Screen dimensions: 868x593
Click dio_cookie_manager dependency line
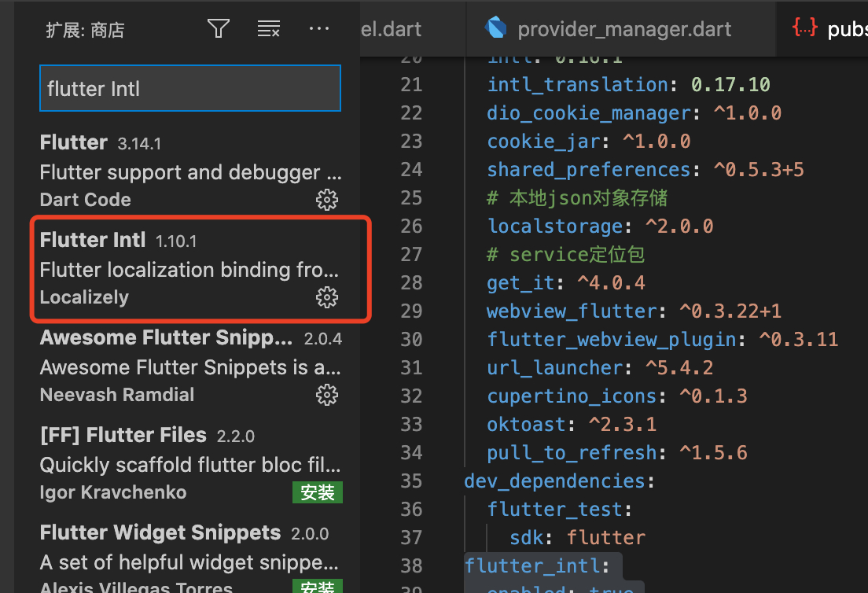(634, 113)
